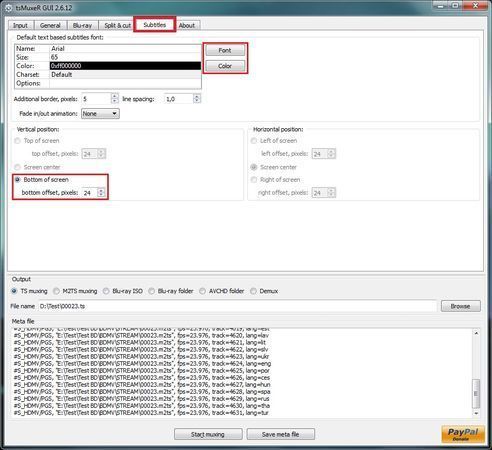The image size is (492, 450).
Task: Choose Blu-ray ISO output option
Action: click(x=106, y=291)
